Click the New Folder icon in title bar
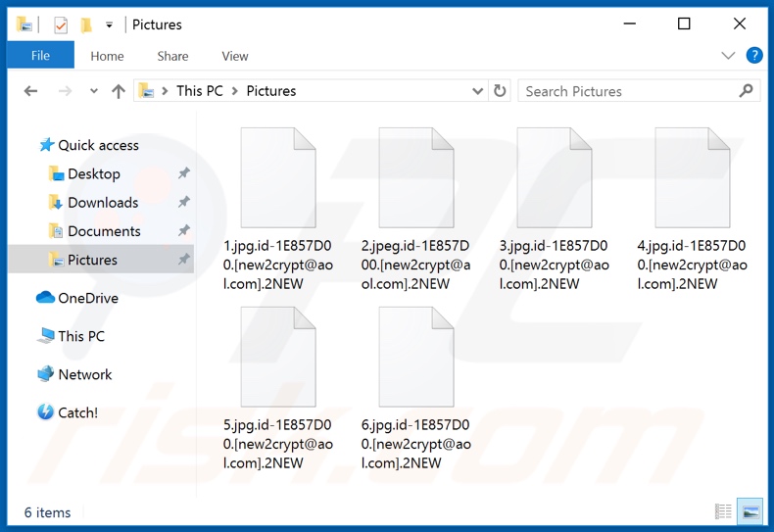This screenshot has height=532, width=774. [x=86, y=24]
